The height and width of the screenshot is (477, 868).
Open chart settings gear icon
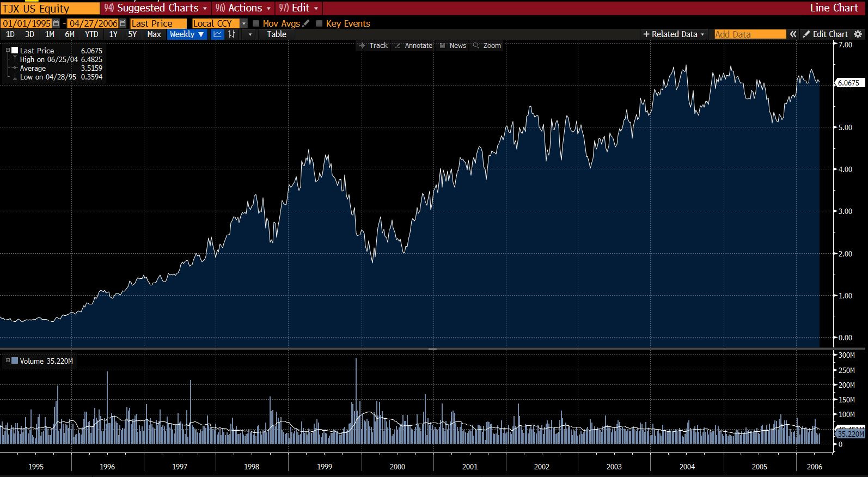[858, 34]
